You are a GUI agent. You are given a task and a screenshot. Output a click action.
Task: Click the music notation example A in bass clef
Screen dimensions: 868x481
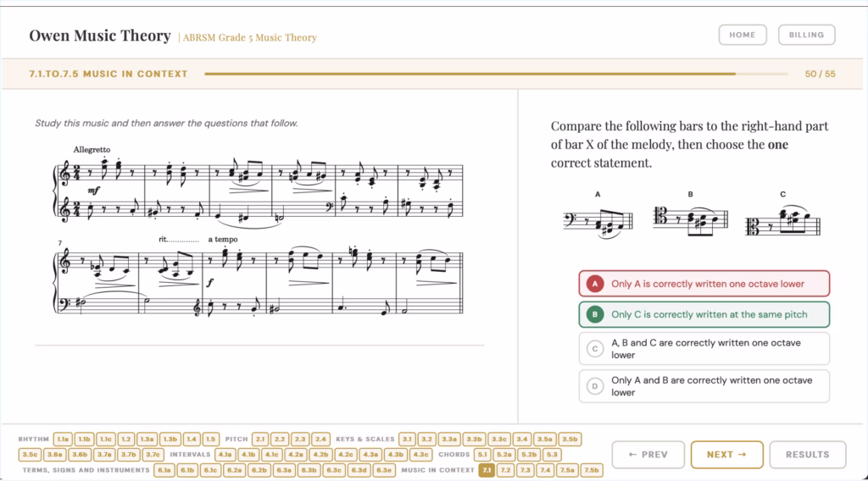[598, 222]
